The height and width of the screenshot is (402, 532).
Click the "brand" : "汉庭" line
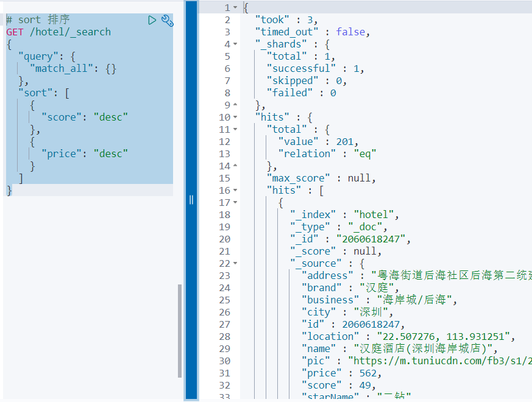350,287
